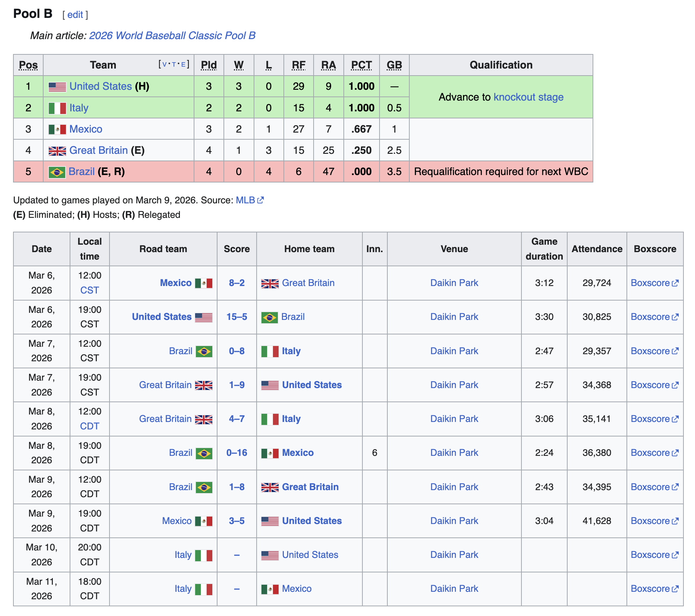
Task: Click the Mexico flag in the standings table
Action: 57,130
